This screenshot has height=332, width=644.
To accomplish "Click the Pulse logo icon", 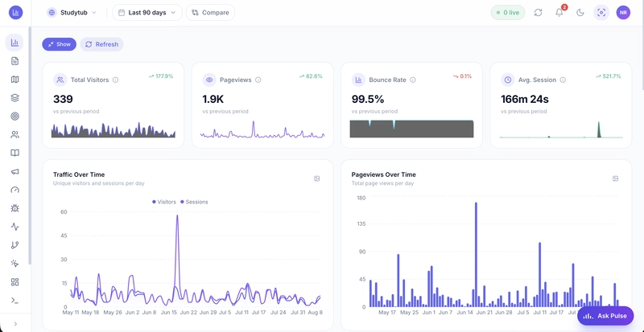I will click(x=15, y=12).
